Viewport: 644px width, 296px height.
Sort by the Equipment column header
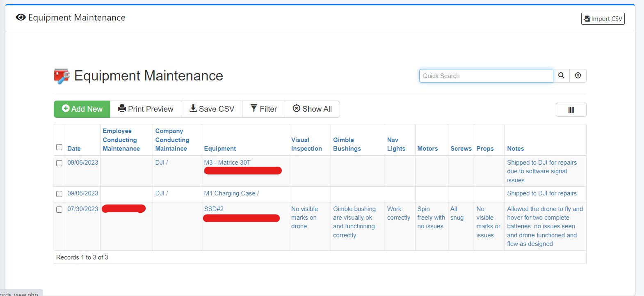220,149
